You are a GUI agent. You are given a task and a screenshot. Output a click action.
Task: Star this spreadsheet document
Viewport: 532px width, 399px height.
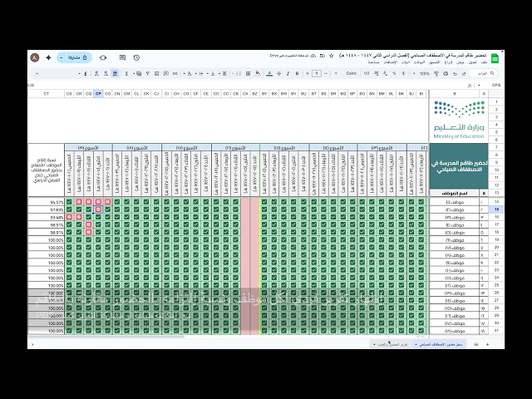point(331,56)
